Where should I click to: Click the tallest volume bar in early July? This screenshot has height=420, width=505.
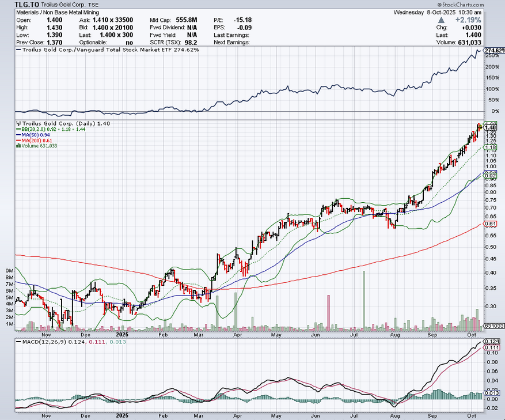pos(364,301)
